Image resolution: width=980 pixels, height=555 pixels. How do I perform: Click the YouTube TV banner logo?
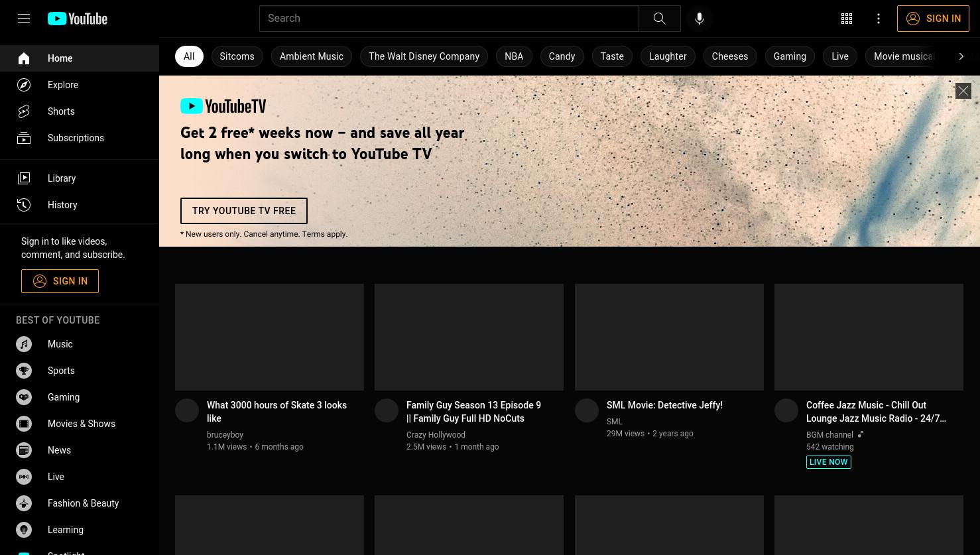[x=223, y=106]
